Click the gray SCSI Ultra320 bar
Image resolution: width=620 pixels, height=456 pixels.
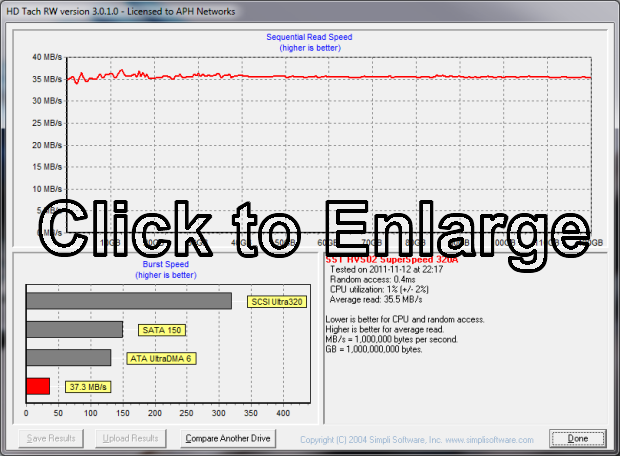pos(128,301)
